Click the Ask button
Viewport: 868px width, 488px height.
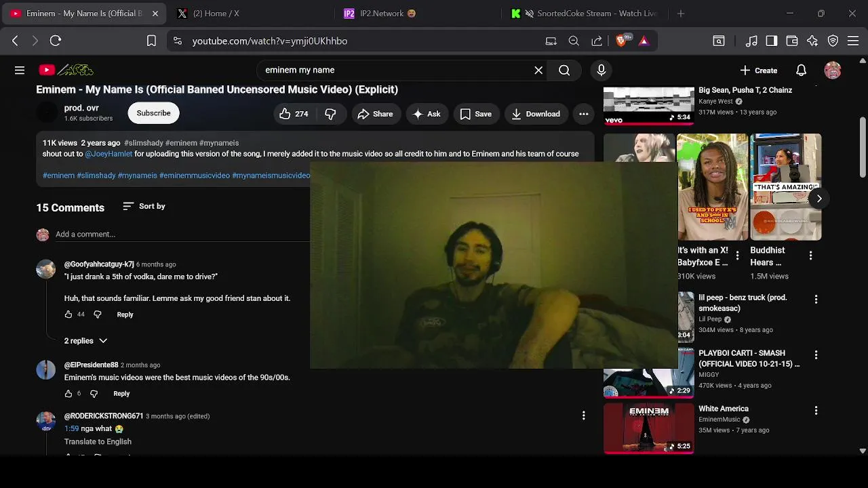[x=427, y=114]
